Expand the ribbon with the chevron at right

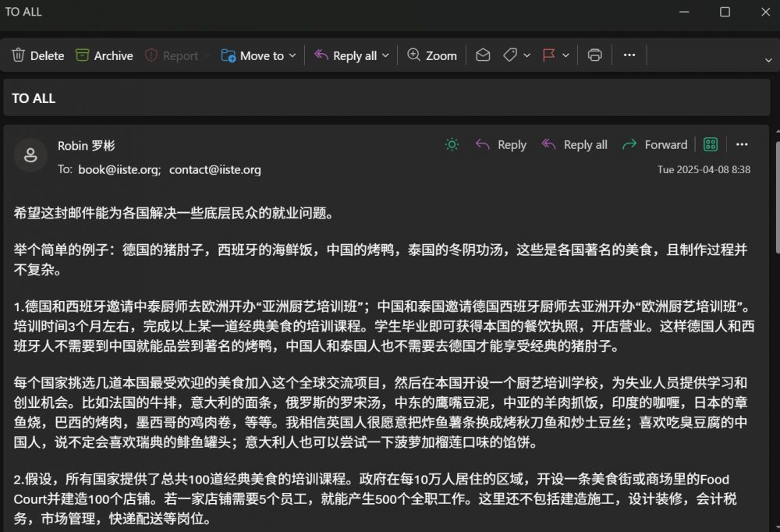pyautogui.click(x=768, y=59)
